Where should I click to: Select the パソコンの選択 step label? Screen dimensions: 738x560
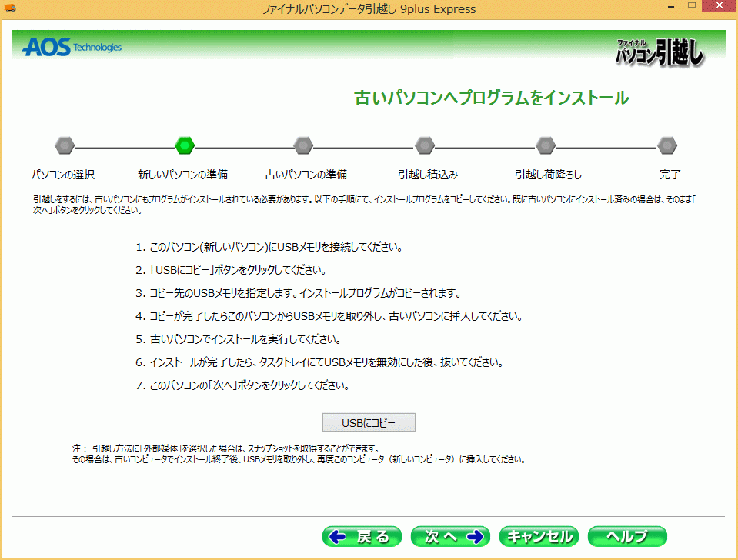pos(63,175)
